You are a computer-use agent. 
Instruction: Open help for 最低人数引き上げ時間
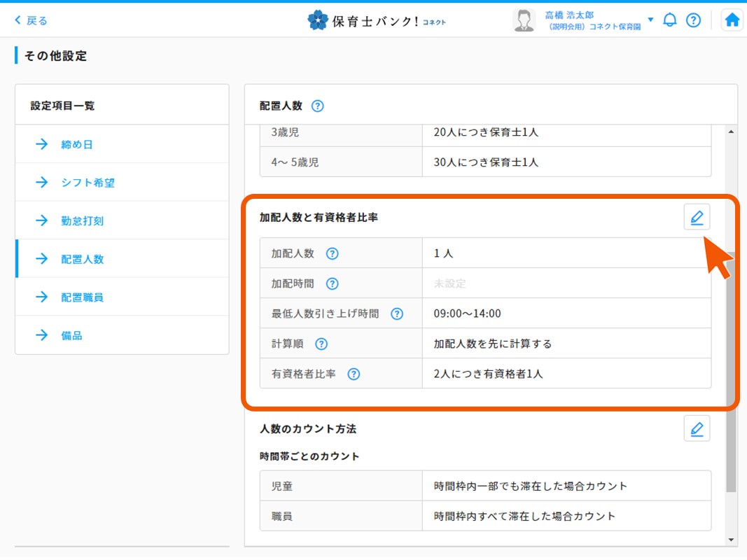(x=397, y=314)
